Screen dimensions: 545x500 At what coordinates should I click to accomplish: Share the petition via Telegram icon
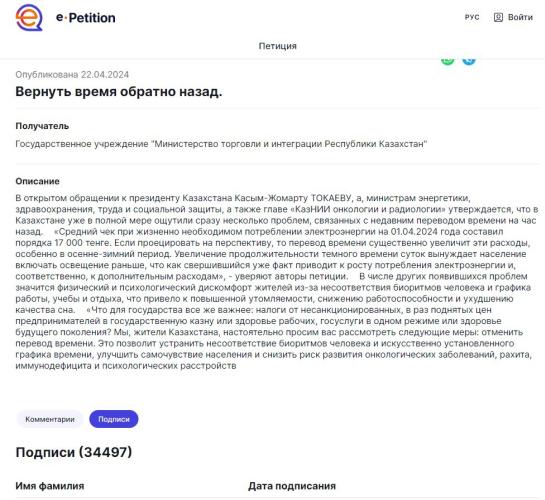(x=469, y=60)
